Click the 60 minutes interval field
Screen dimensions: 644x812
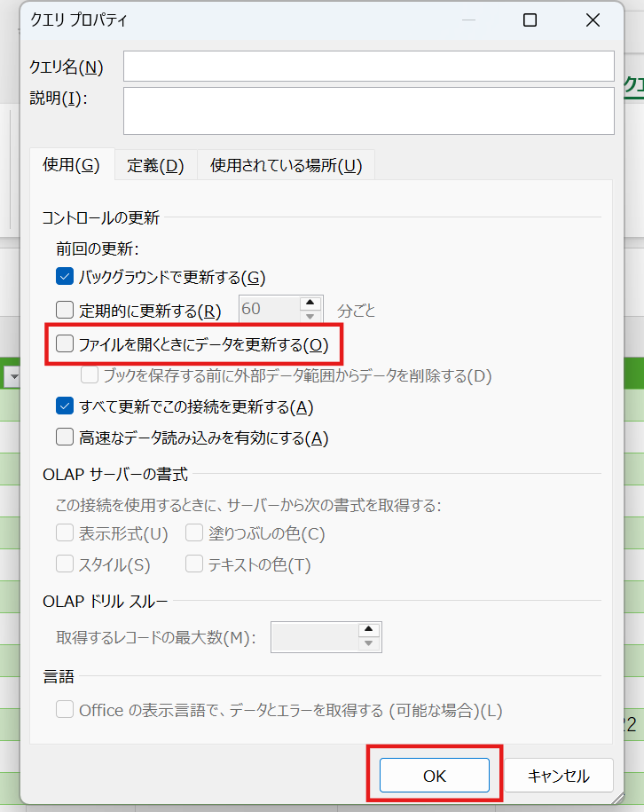point(269,309)
